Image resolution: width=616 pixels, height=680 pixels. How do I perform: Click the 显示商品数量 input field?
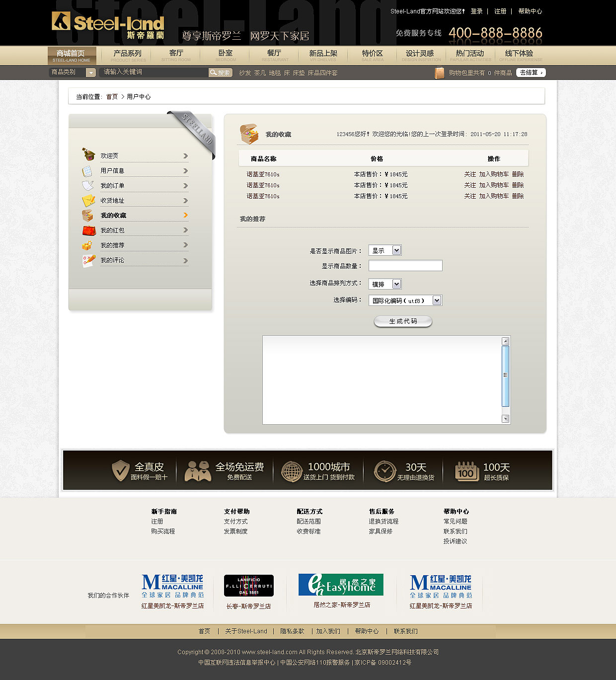(405, 266)
